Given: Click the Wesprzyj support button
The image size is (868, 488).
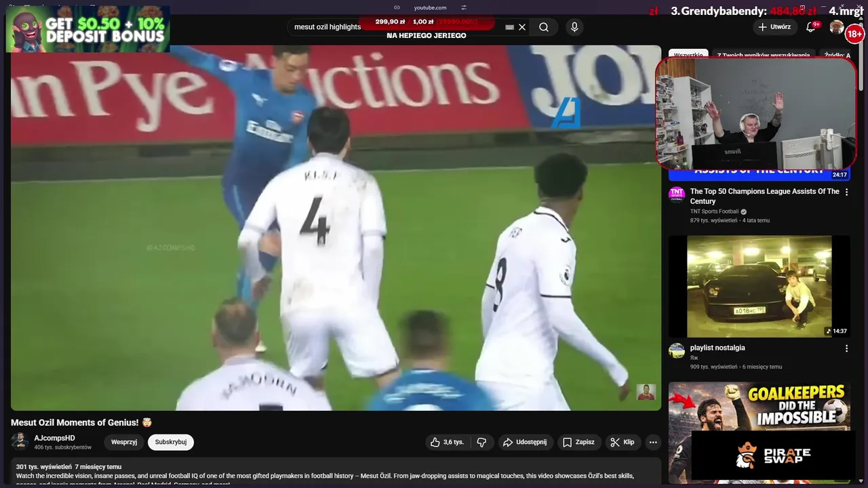Looking at the screenshot, I should (124, 442).
